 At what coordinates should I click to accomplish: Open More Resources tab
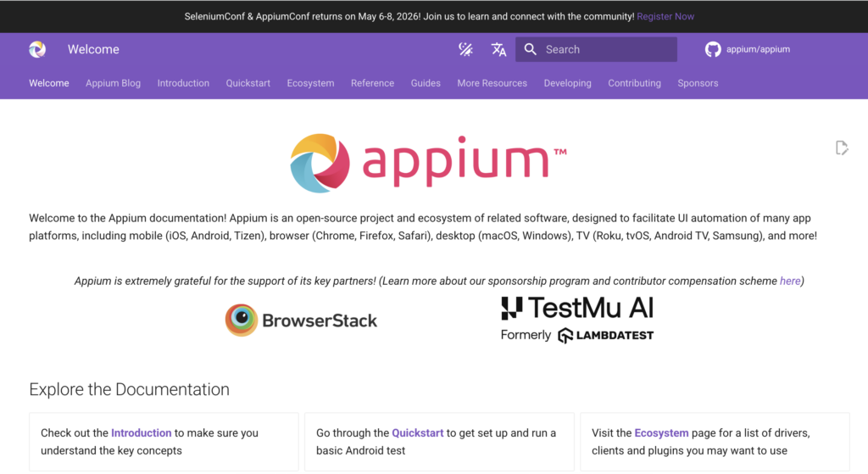pos(492,83)
